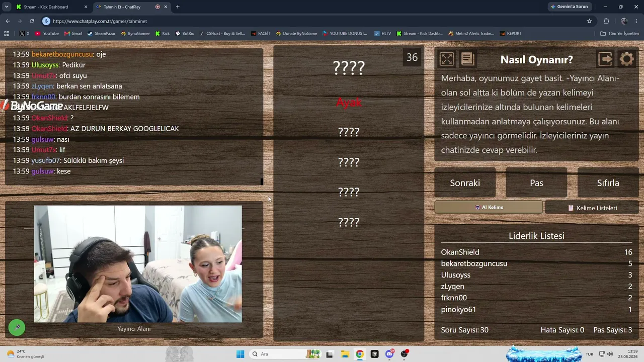Click the chatplay.com.tr address bar

[x=317, y=21]
